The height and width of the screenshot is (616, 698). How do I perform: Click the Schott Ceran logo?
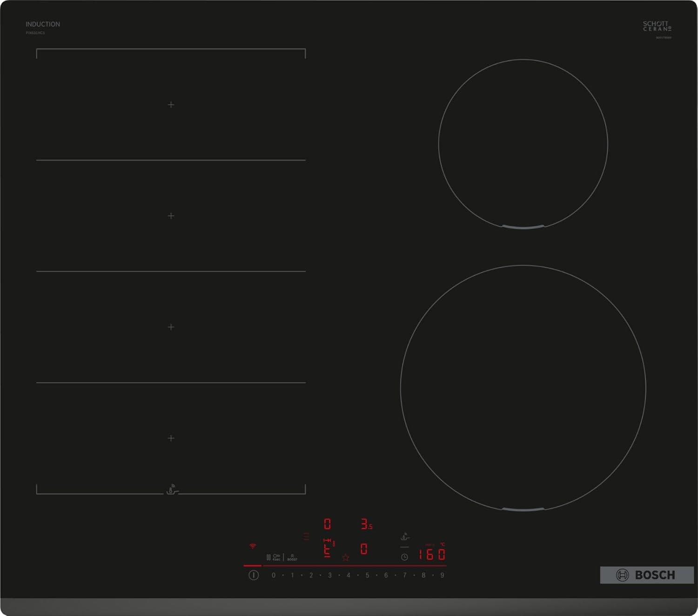coord(657,26)
